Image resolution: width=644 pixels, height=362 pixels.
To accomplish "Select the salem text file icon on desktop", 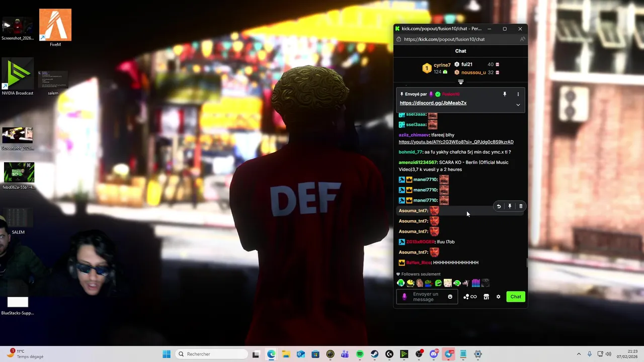I will 53,82.
